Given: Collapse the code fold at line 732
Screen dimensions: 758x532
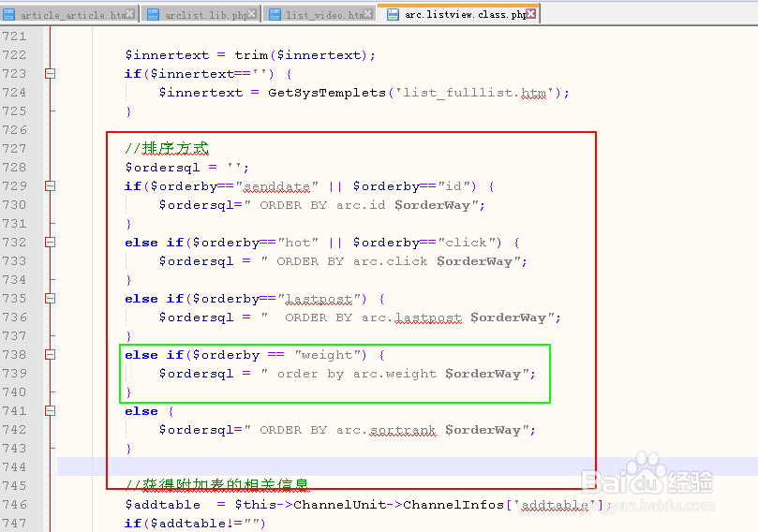Looking at the screenshot, I should [51, 242].
